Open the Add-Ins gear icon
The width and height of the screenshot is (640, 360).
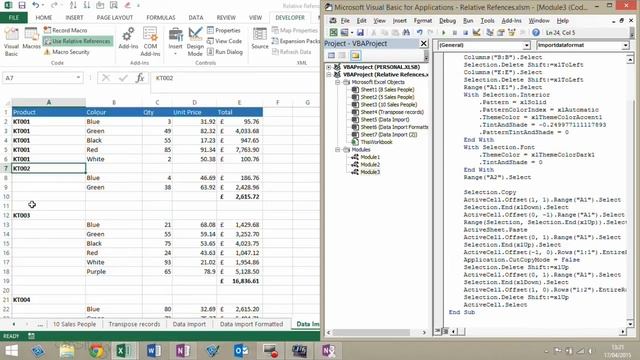click(128, 38)
